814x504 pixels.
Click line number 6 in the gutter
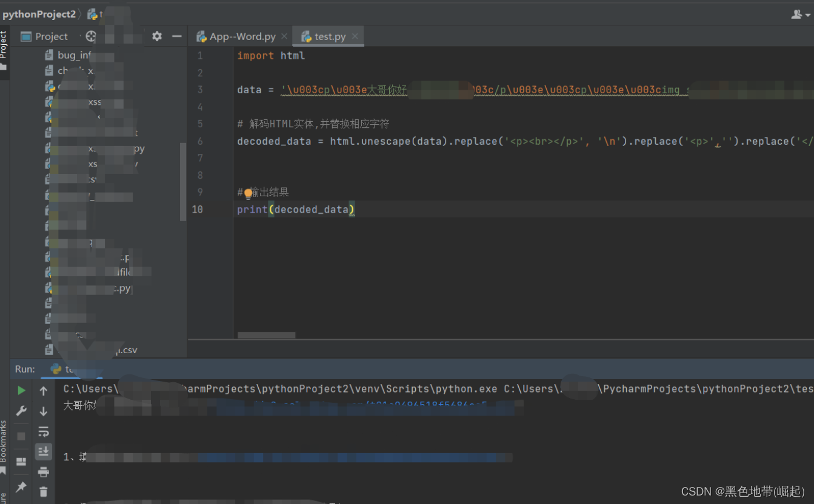200,141
